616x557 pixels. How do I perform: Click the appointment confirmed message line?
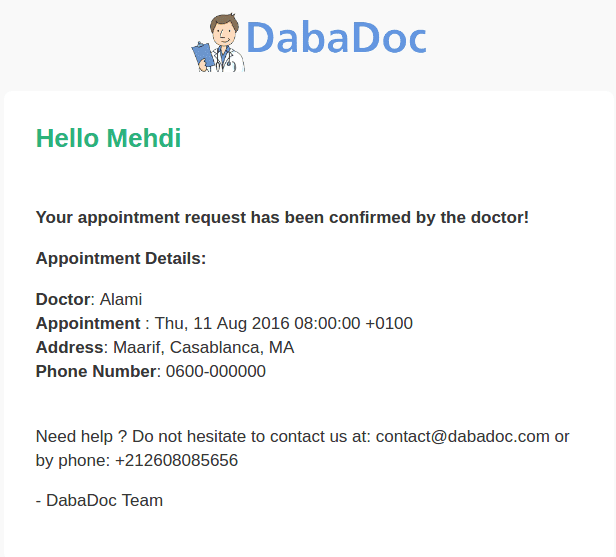[282, 218]
